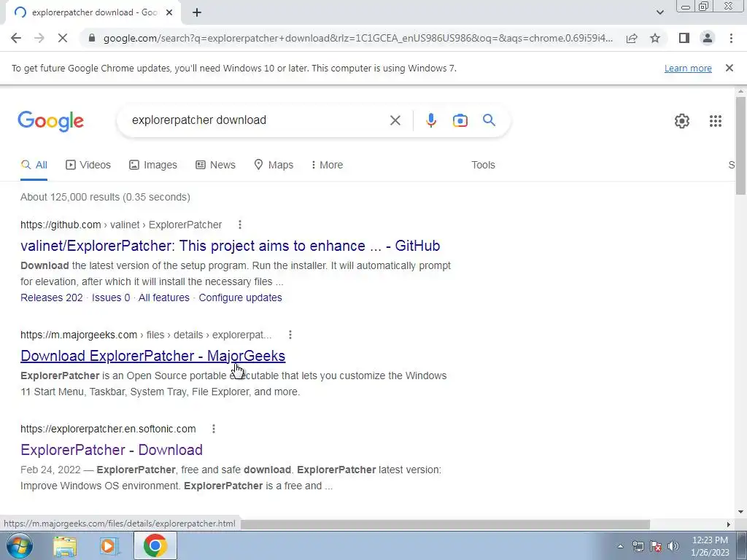Switch to the News tab

[215, 165]
